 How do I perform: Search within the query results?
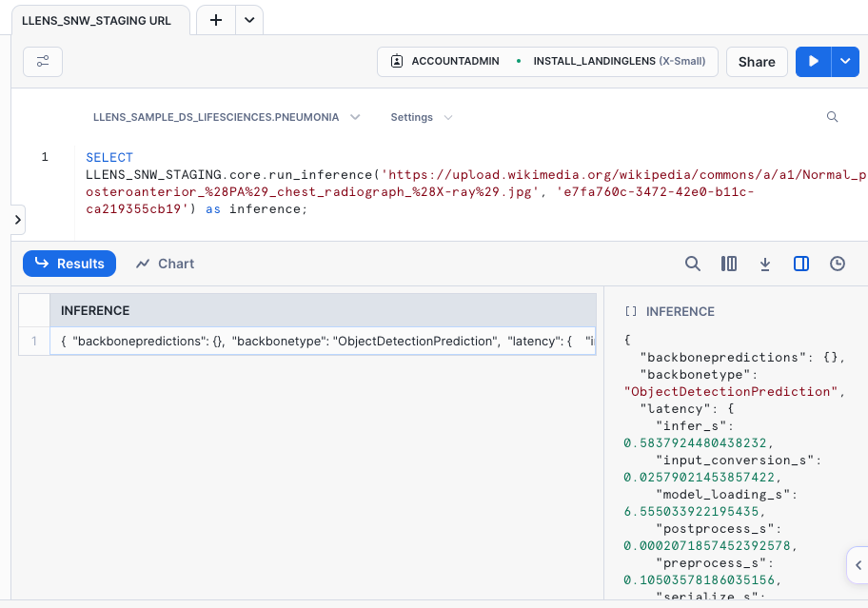692,264
